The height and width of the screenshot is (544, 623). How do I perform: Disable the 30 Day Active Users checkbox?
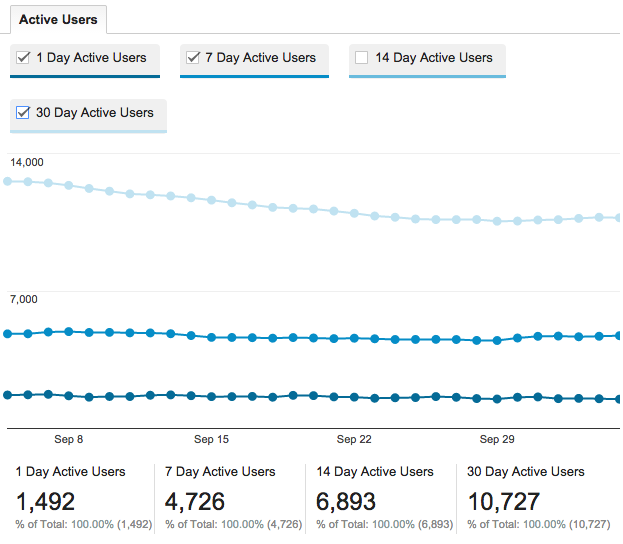coord(23,113)
